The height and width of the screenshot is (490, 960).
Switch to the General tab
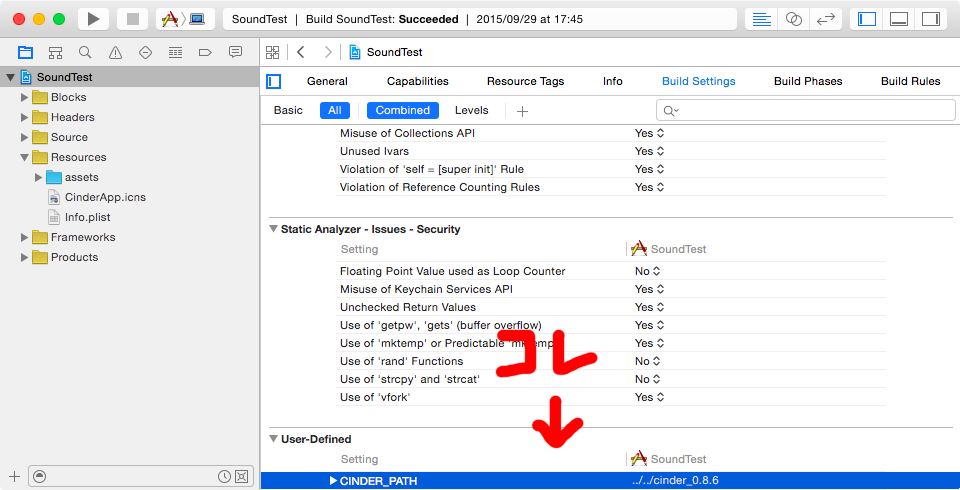pyautogui.click(x=327, y=81)
